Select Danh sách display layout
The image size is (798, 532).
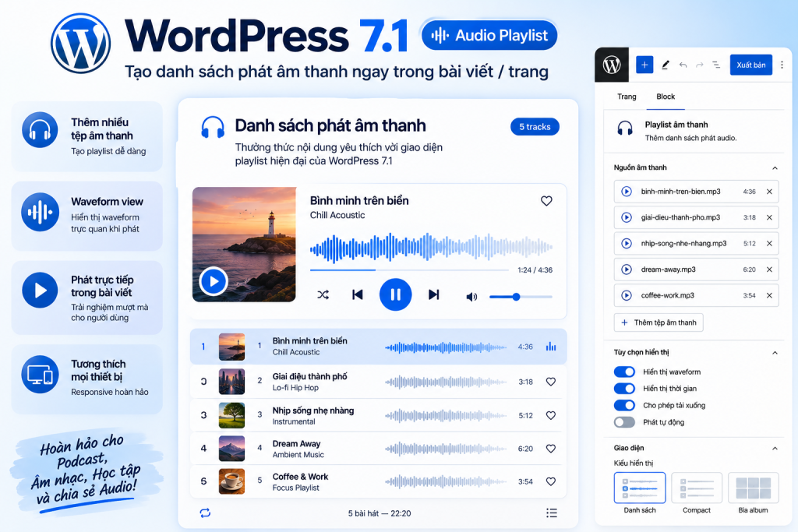point(640,488)
